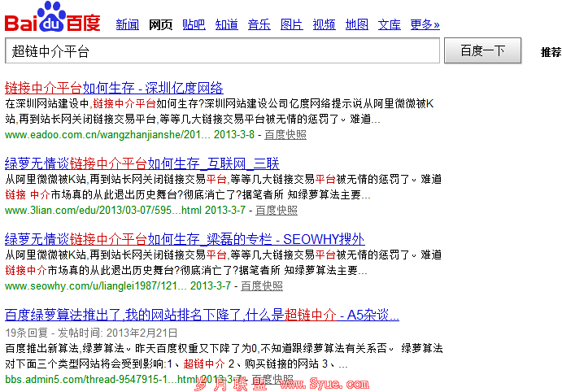Expand the 更多» more menu
The width and height of the screenshot is (562, 392).
coord(425,24)
